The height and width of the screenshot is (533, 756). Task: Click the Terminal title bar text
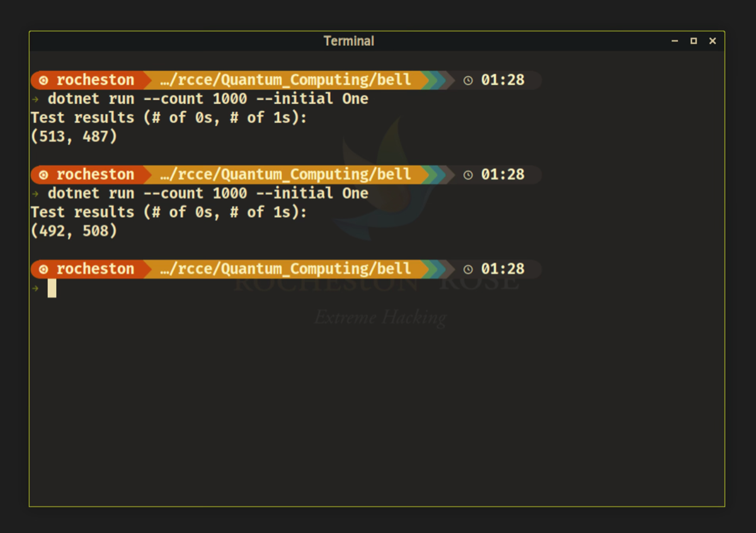(348, 41)
